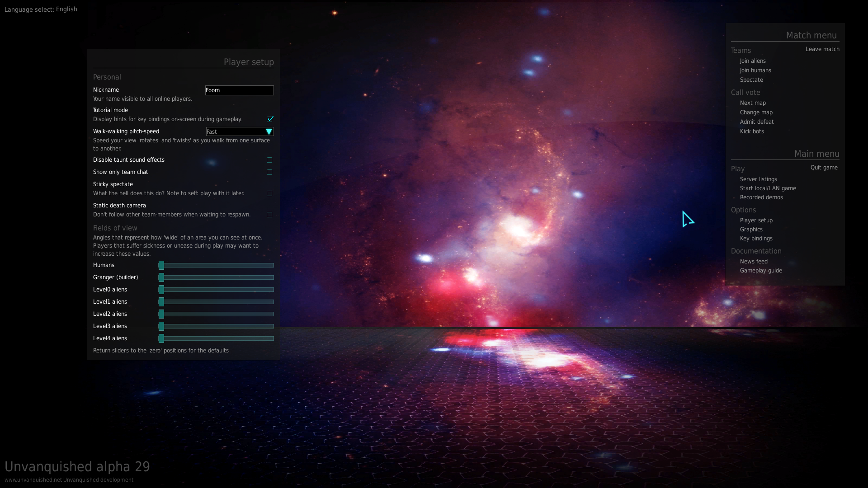Viewport: 868px width, 488px height.
Task: Click the Level4 aliens slider handle
Action: tap(161, 338)
